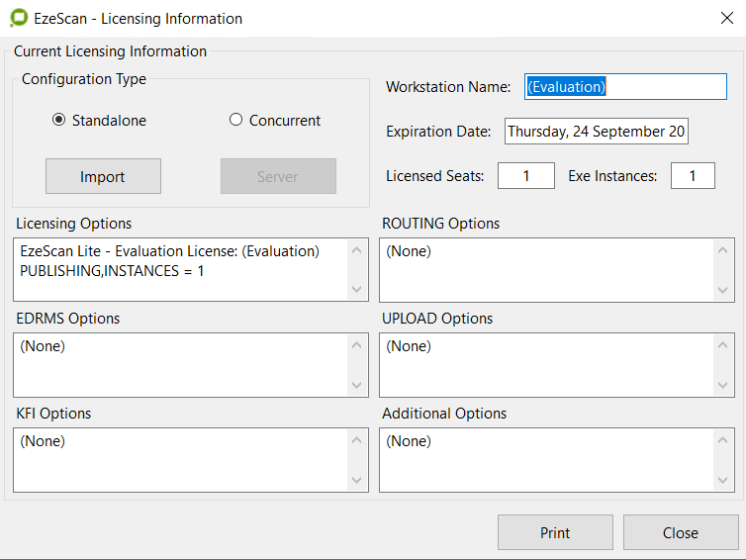Click the Import button
Viewport: 746px width, 560px height.
[103, 176]
